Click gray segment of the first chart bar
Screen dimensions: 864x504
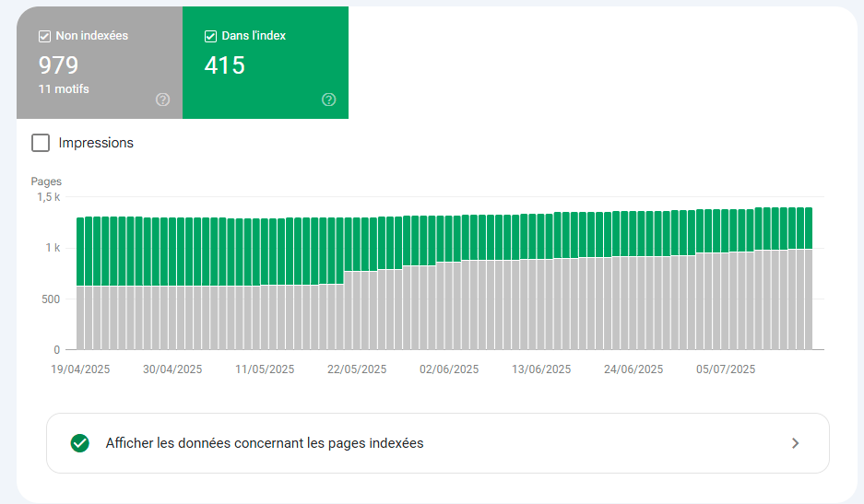point(81,318)
